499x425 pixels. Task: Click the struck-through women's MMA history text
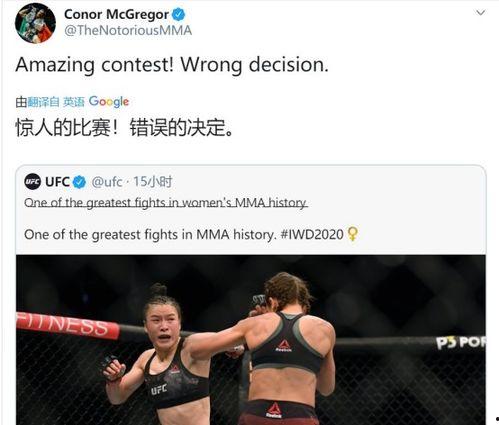point(166,203)
